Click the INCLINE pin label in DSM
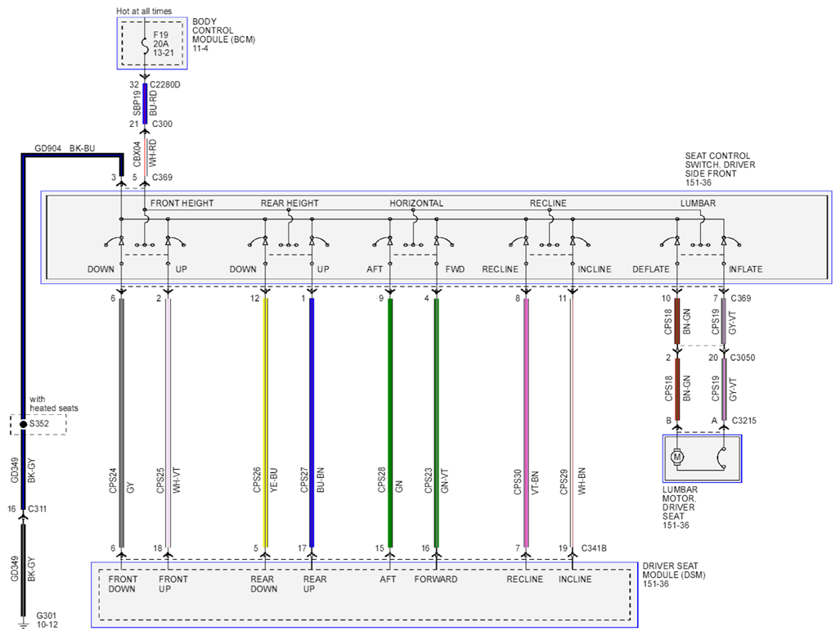The image size is (840, 636). tap(575, 580)
